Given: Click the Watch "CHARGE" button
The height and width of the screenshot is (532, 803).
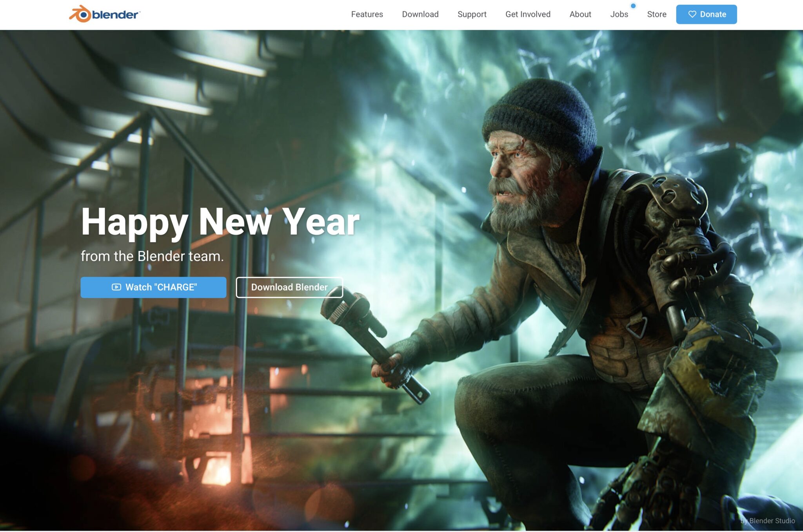Looking at the screenshot, I should [x=153, y=287].
